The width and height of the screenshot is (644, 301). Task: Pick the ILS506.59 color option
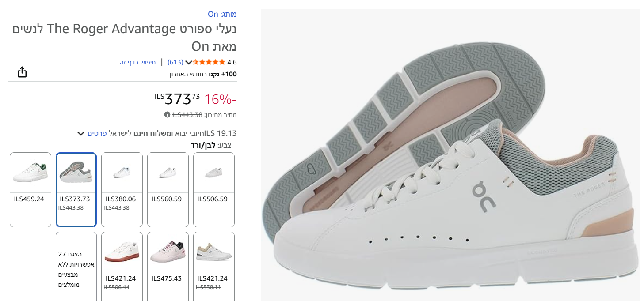(x=214, y=189)
